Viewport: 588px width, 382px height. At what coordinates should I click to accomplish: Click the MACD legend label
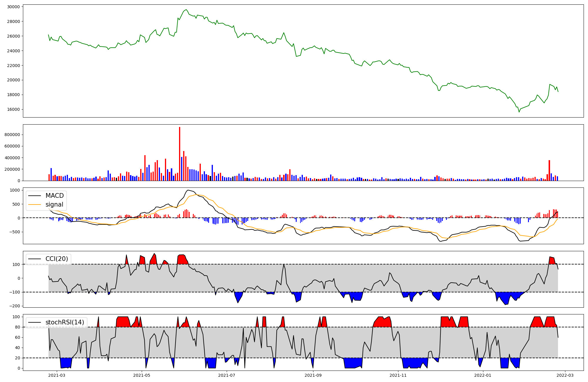pos(54,196)
